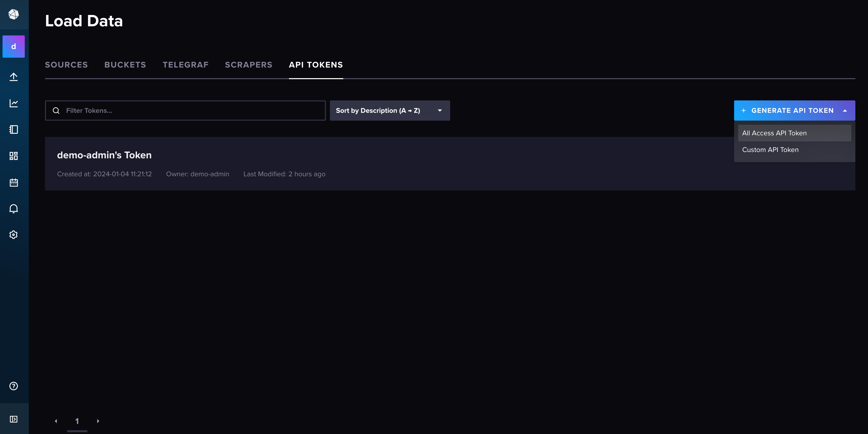Expand the Sort by Description dropdown
The image size is (868, 434).
(390, 111)
